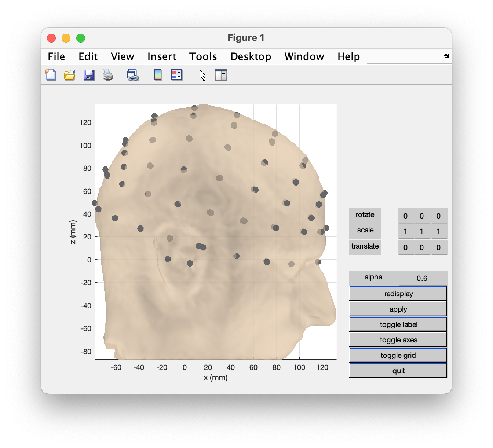This screenshot has height=448, width=493.
Task: Open the Property Inspector from the toolbar
Action: pos(220,75)
